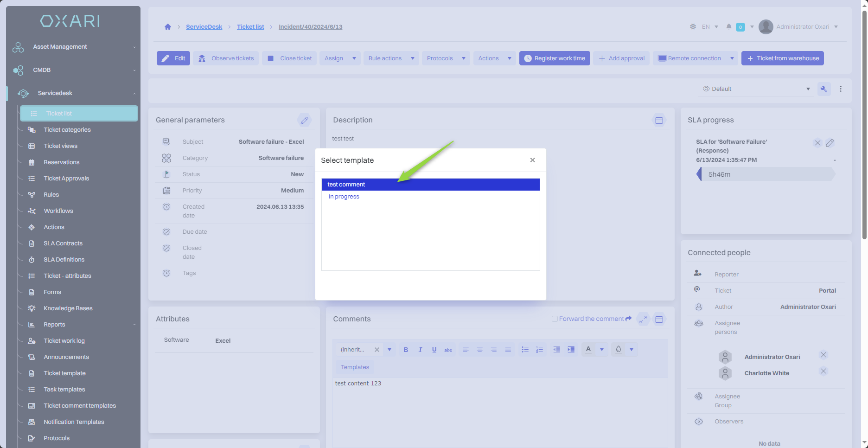
Task: Click the home icon in the breadcrumb
Action: click(x=168, y=27)
